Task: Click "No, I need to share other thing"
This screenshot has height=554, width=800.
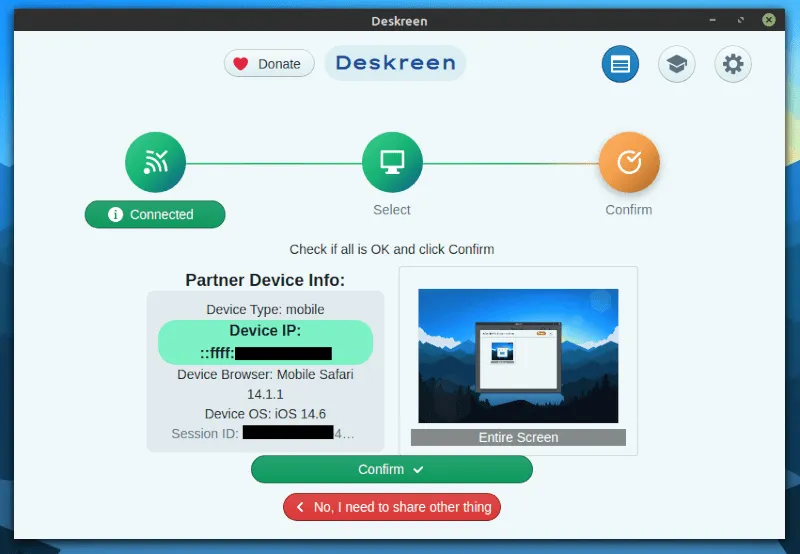Action: (x=392, y=507)
